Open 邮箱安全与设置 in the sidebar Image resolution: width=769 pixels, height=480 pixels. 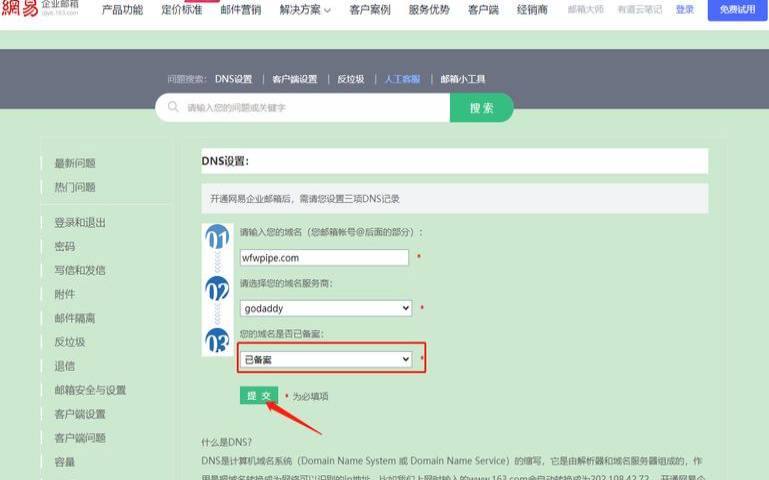pyautogui.click(x=90, y=390)
